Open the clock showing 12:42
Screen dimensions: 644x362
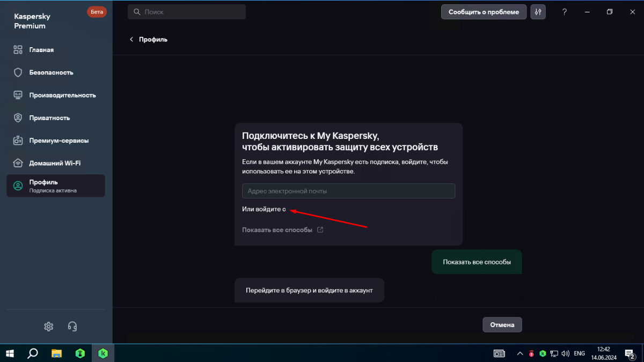(x=603, y=353)
